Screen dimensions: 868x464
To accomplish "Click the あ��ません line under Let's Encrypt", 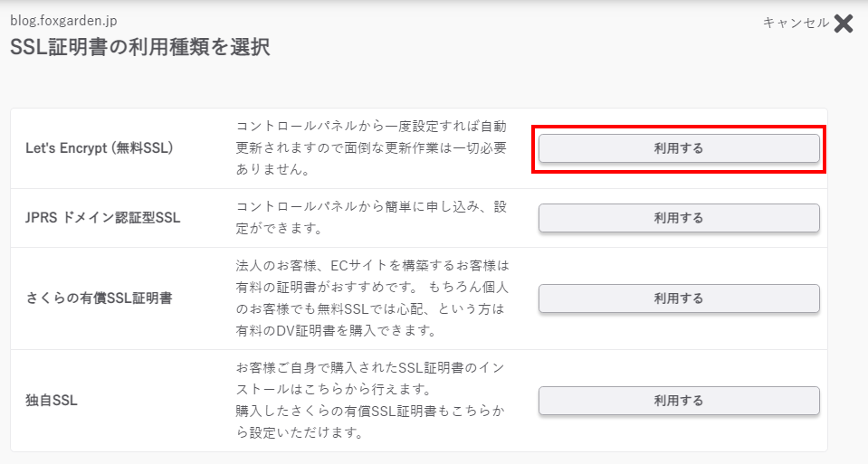I will pyautogui.click(x=273, y=170).
